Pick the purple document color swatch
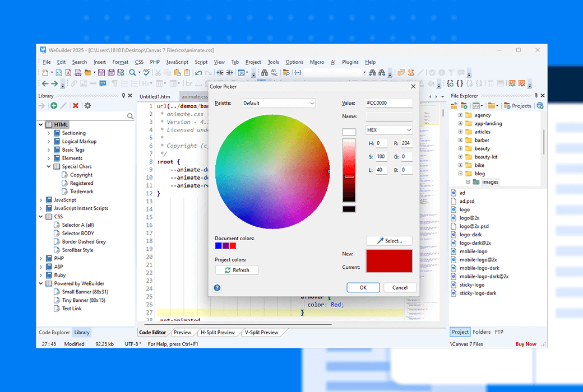 [x=225, y=246]
